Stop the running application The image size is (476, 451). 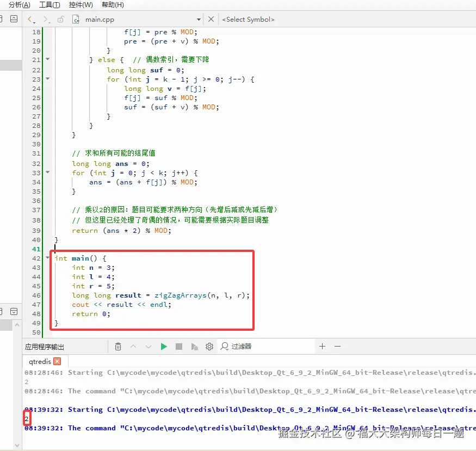pyautogui.click(x=179, y=347)
